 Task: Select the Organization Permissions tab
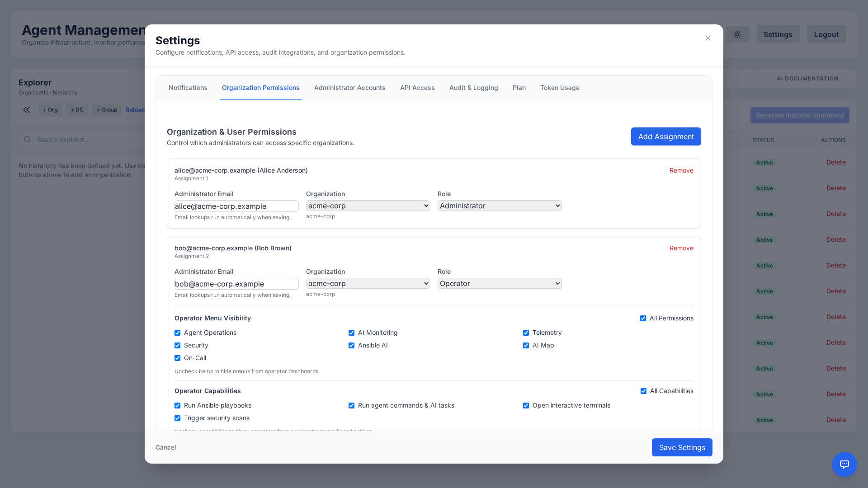coord(261,88)
